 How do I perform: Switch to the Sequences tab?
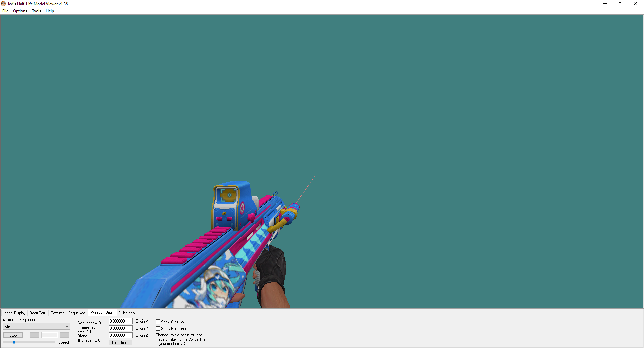click(77, 313)
